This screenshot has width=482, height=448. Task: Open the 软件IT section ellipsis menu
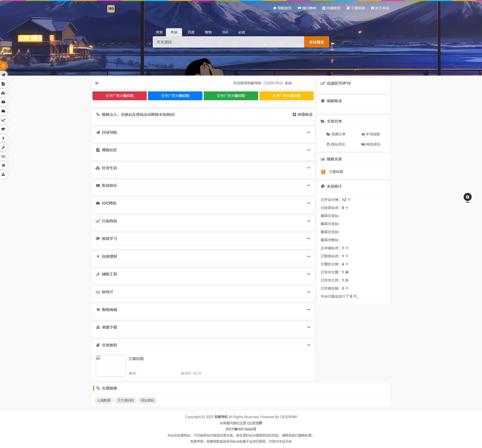(309, 292)
